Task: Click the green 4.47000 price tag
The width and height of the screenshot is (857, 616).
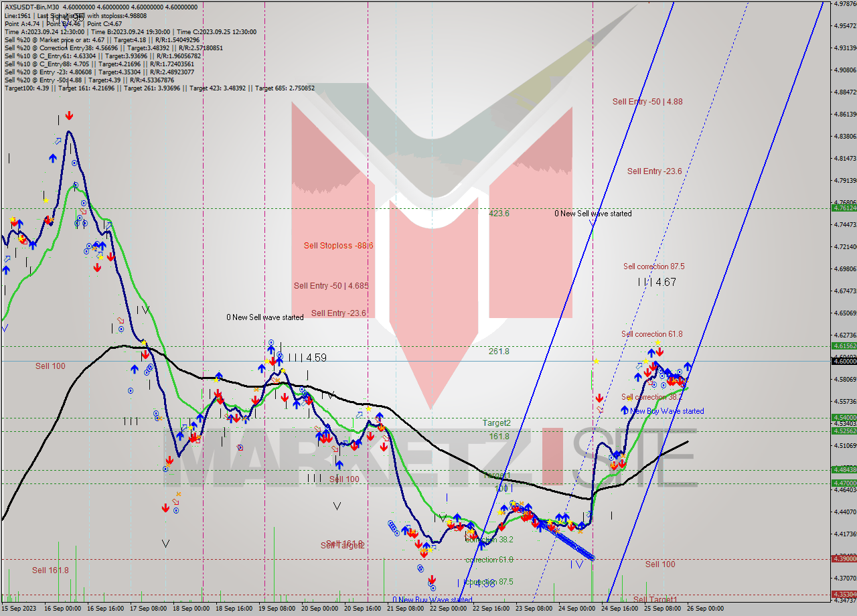Action: (x=844, y=483)
